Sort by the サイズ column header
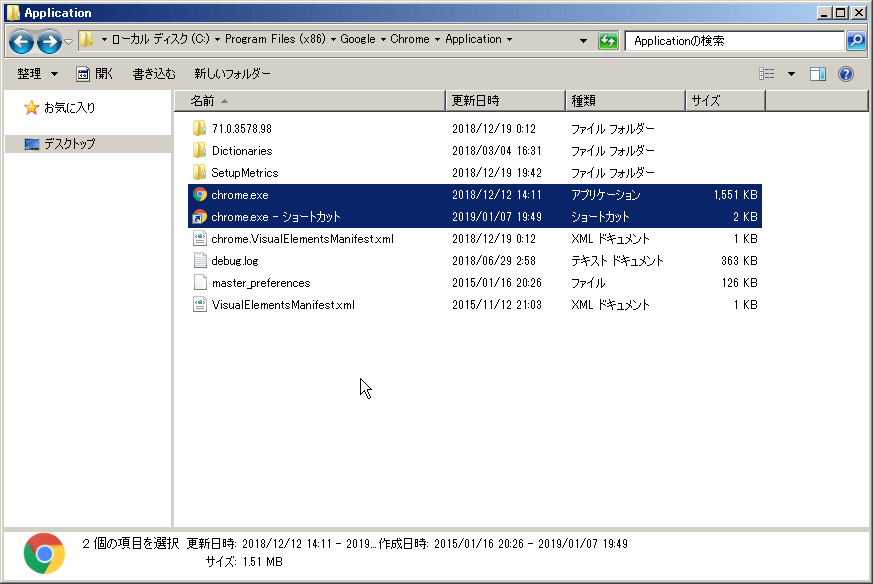 point(725,101)
